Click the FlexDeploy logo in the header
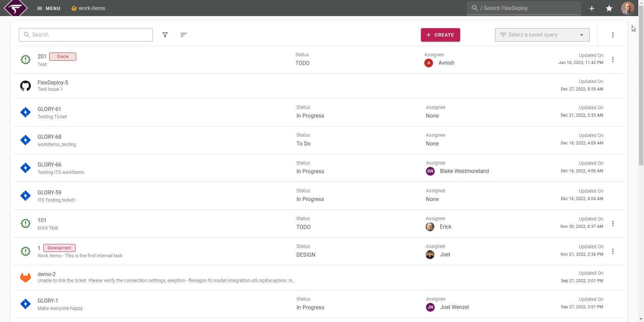This screenshot has width=644, height=322. pyautogui.click(x=15, y=8)
